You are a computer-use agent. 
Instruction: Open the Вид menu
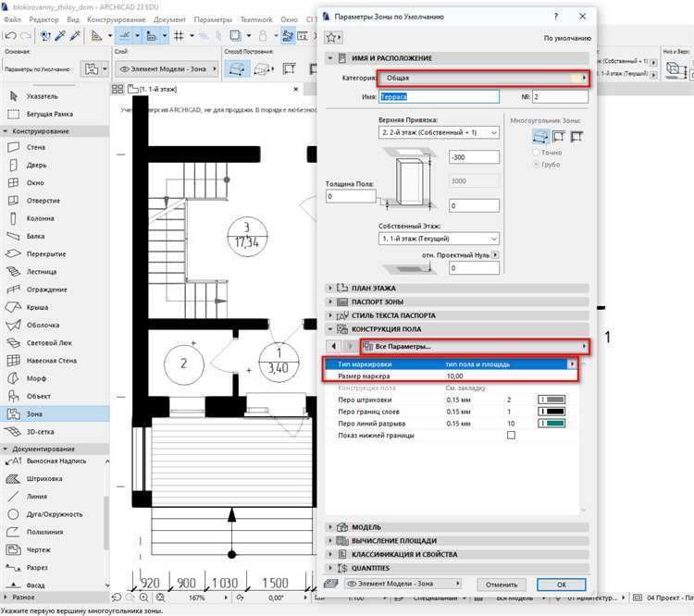pyautogui.click(x=73, y=19)
